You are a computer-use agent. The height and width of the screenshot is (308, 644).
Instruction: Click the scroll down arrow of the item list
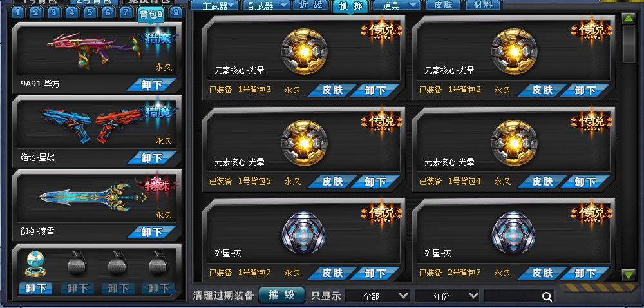coord(629,274)
